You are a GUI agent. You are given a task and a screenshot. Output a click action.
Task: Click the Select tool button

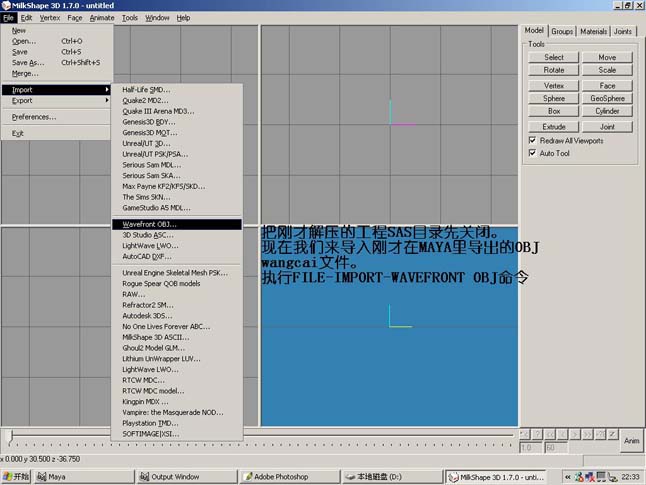pyautogui.click(x=554, y=57)
